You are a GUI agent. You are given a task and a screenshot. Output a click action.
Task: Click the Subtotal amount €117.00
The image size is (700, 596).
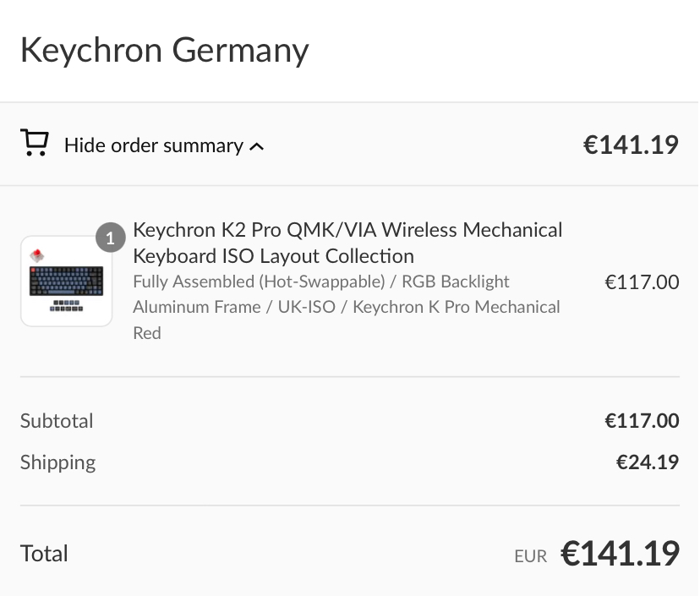pyautogui.click(x=641, y=421)
